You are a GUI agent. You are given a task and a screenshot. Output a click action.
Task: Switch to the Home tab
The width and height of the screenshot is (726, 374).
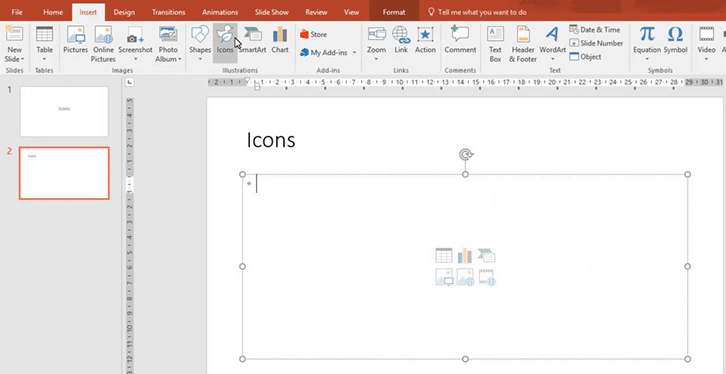(53, 12)
